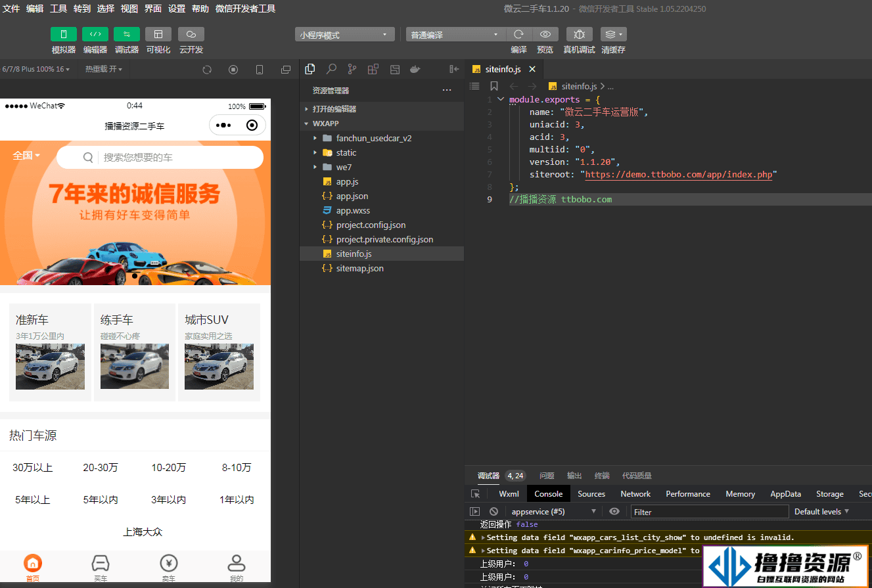Clear the console with the ban icon
Viewport: 872px width, 588px height.
[x=493, y=511]
